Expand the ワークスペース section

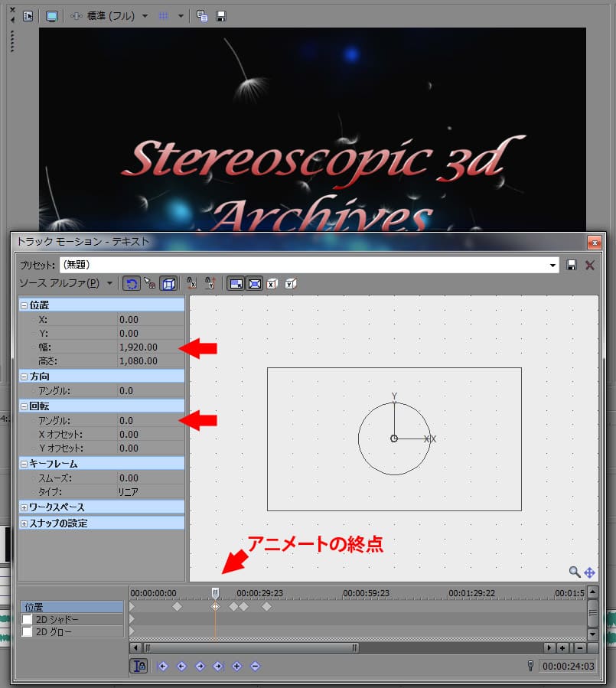(x=24, y=507)
